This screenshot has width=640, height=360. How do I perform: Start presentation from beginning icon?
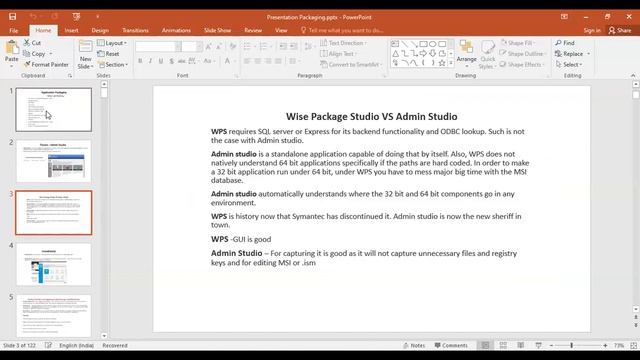[76, 17]
